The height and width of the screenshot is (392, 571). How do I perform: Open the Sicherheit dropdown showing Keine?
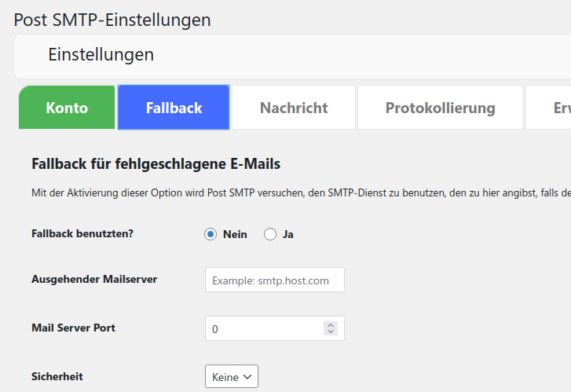pos(232,377)
